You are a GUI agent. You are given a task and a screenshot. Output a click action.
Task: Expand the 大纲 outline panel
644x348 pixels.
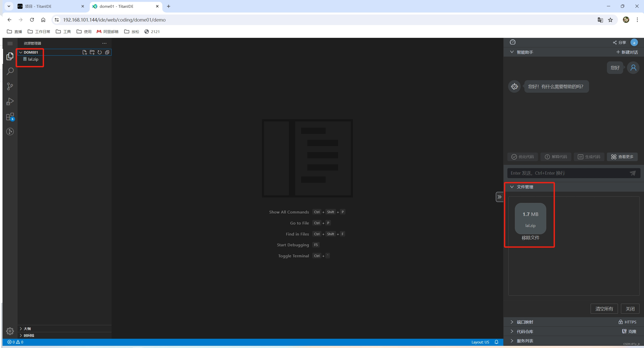click(x=27, y=329)
